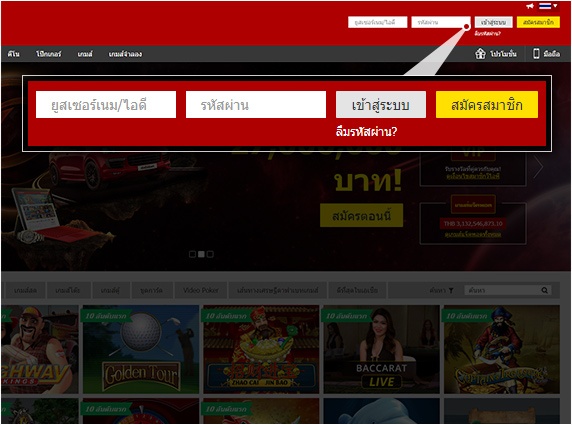Go to next banner slide arrow

538,166
